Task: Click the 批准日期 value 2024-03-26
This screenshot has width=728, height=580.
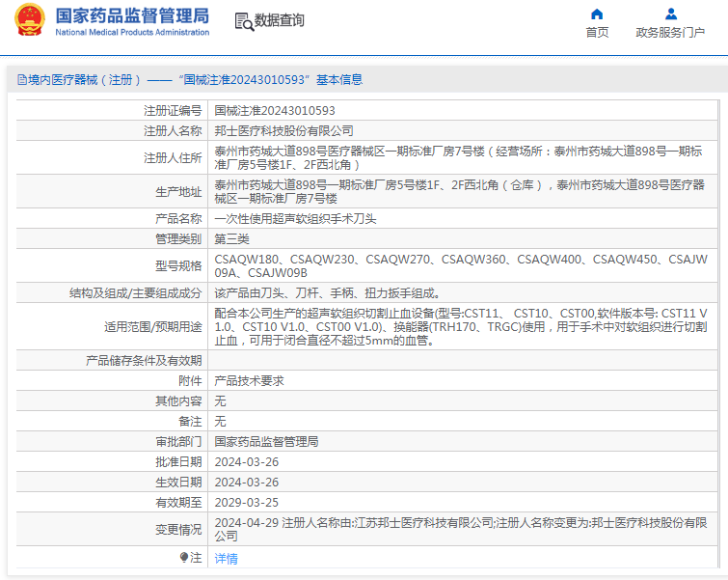Action: pyautogui.click(x=247, y=462)
